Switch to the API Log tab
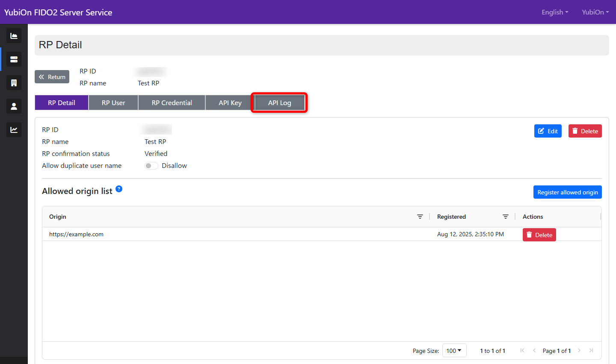This screenshot has width=616, height=364. pyautogui.click(x=280, y=103)
